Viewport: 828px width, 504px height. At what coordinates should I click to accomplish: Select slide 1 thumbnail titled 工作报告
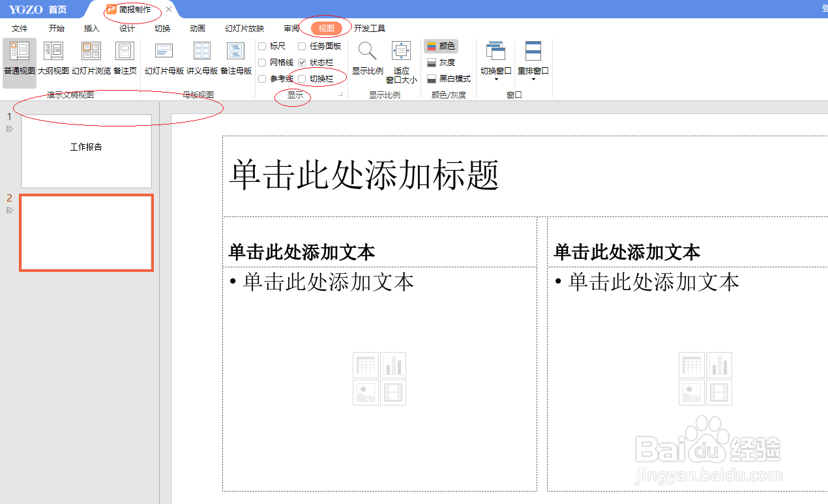coord(86,151)
